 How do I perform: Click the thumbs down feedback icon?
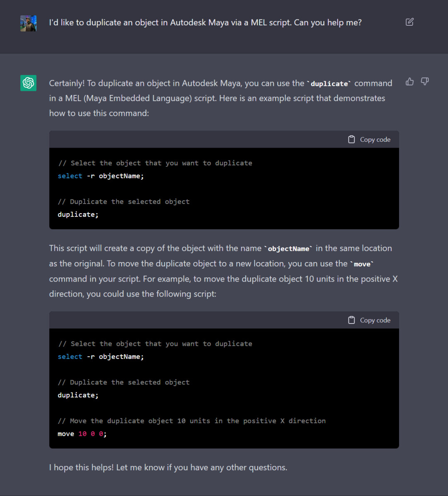[425, 82]
